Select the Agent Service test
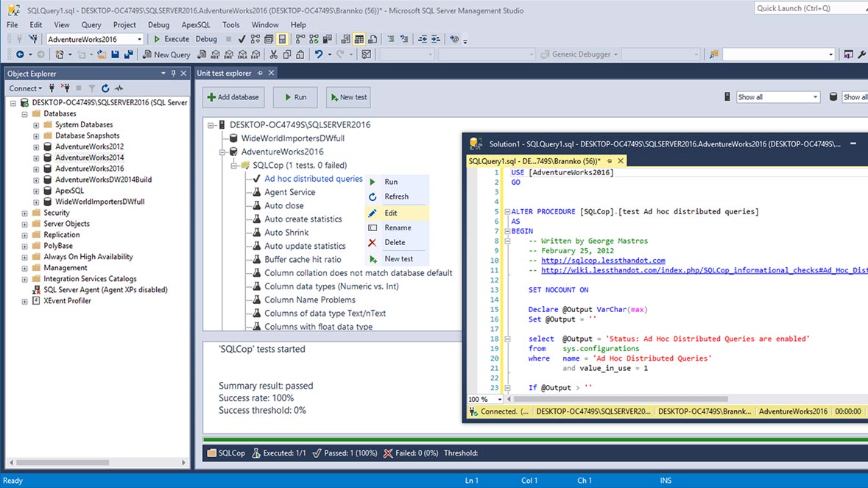This screenshot has width=868, height=488. (289, 192)
